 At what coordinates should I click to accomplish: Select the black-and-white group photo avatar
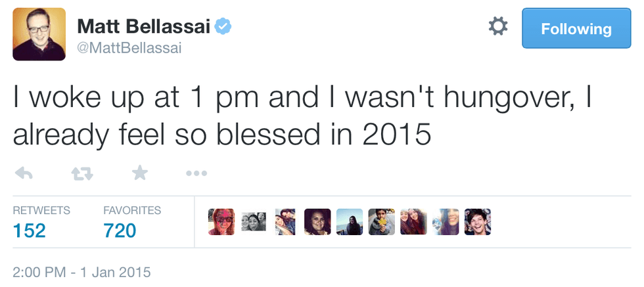(253, 222)
